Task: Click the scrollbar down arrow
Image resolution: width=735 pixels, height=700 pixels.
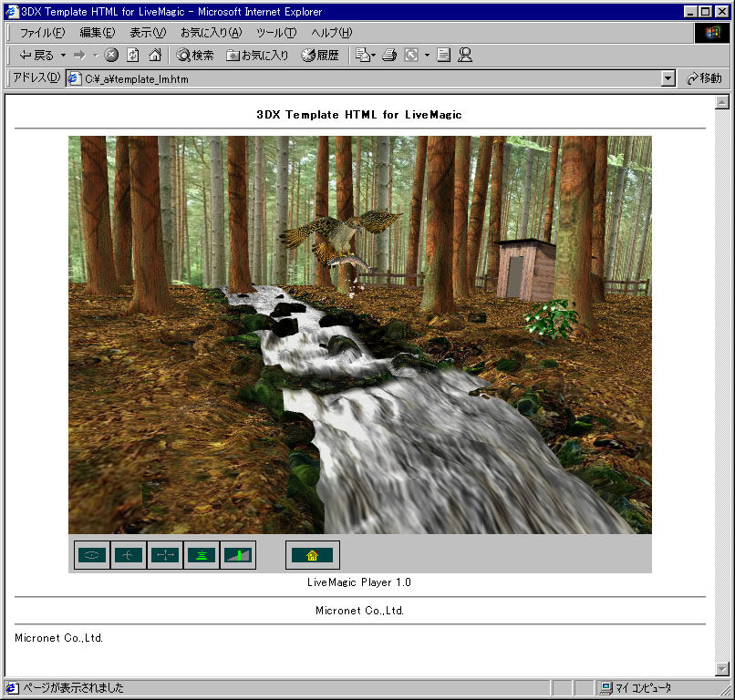Action: point(722,669)
